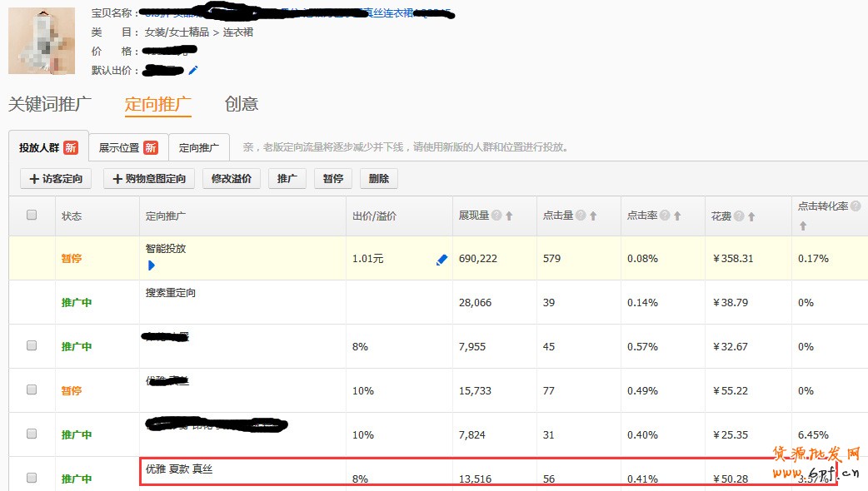This screenshot has width=868, height=491.
Task: Select the checkbox for 优雅 夏款 真丝 row
Action: pos(32,478)
